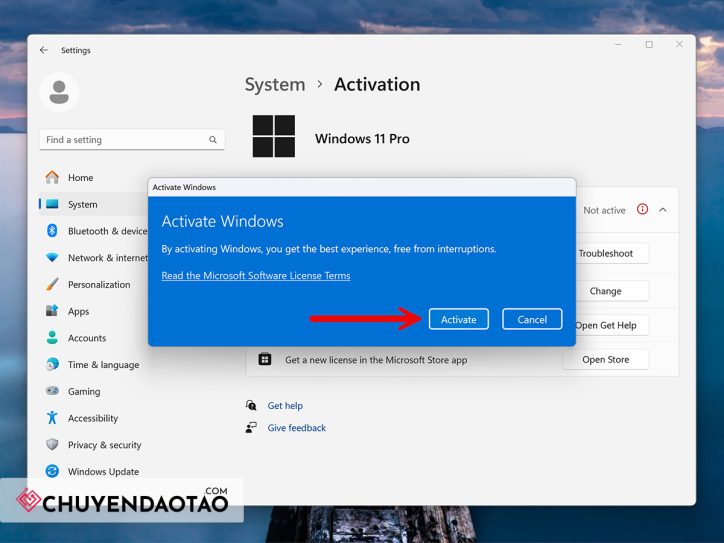Click the Bluetooth icon in sidebar
The image size is (724, 543).
[x=52, y=230]
